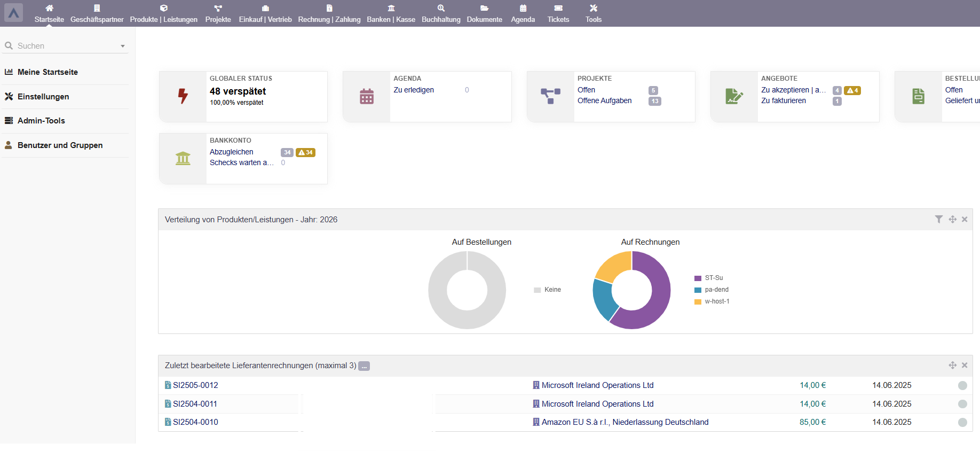Click the Auf Rechnungen donut chart
Screen dimensions: 980x451
631,290
